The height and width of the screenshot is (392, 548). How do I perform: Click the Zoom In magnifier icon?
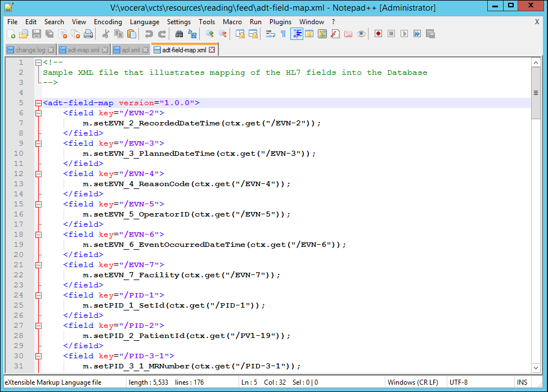(x=210, y=34)
